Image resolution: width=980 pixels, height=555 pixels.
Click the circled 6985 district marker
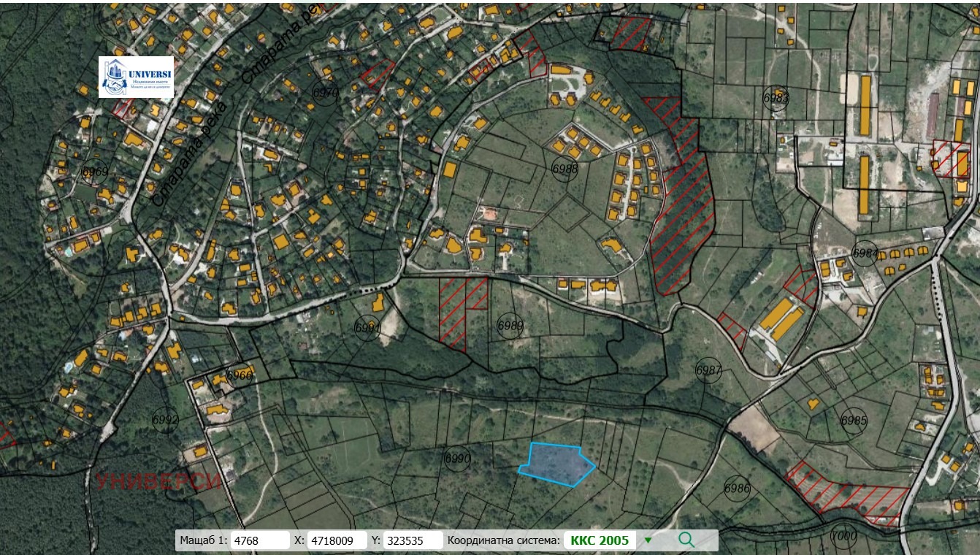(853, 421)
